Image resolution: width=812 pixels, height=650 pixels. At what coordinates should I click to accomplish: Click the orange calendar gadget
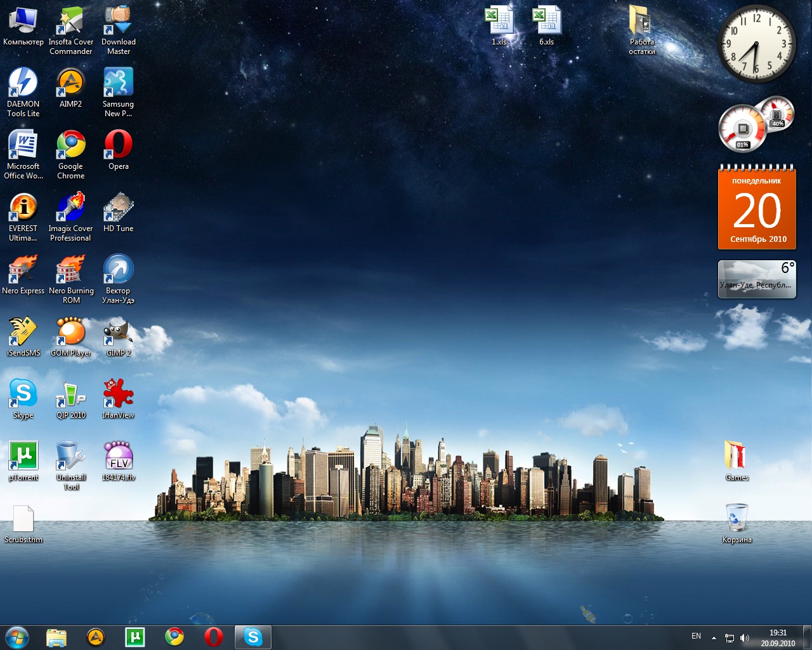pyautogui.click(x=757, y=208)
